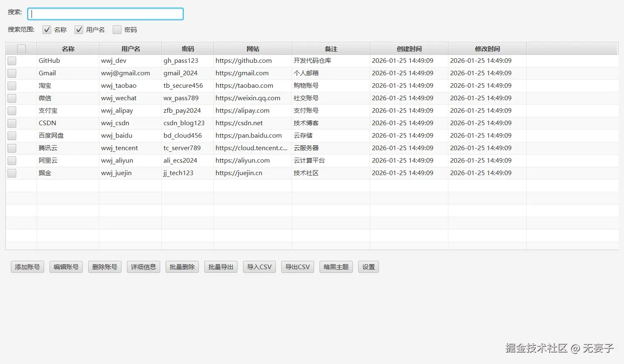Click the 添加账号 button

click(27, 267)
